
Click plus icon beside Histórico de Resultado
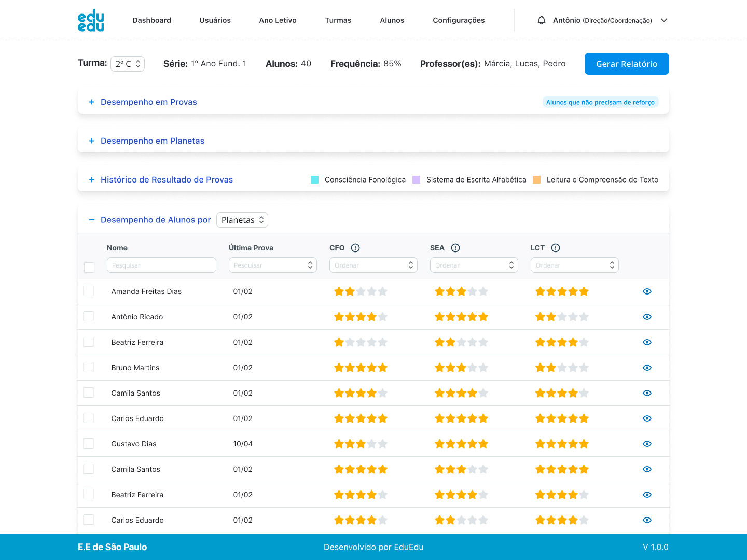point(92,180)
